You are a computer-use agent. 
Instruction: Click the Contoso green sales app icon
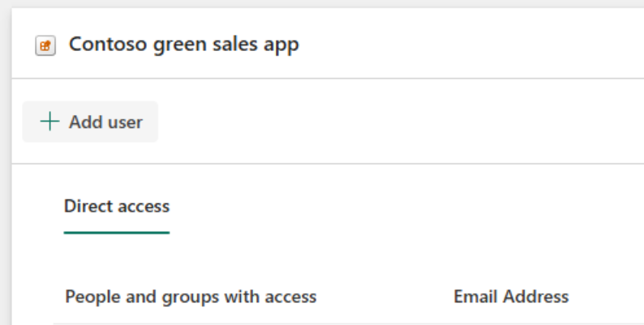click(45, 46)
